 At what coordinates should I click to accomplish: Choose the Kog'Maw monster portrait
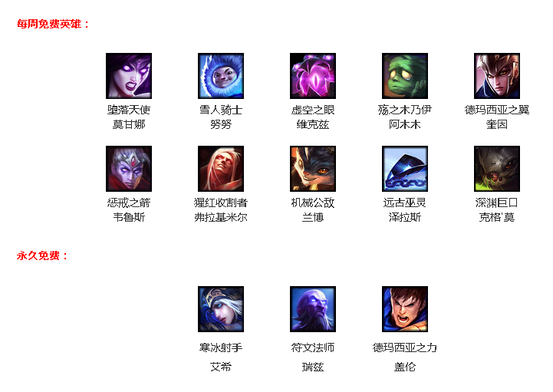pos(497,169)
